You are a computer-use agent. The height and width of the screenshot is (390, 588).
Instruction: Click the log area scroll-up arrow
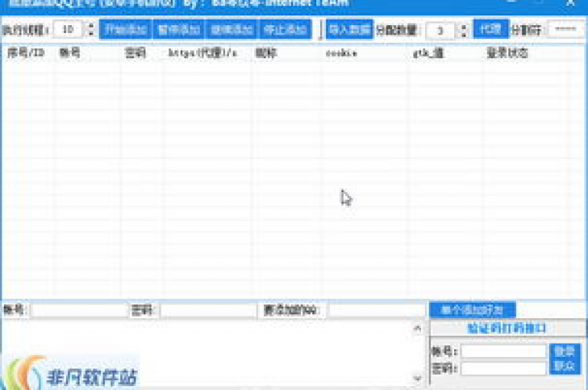tap(417, 329)
